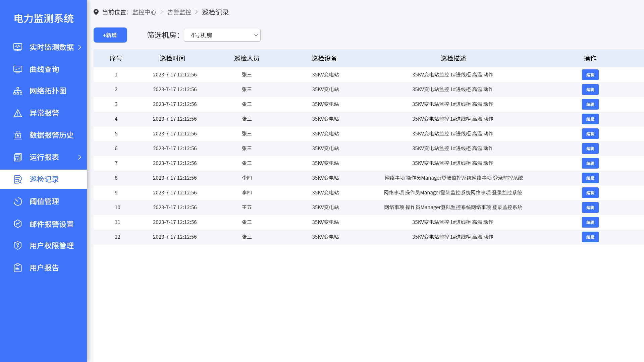This screenshot has width=644, height=362.
Task: Open the 4号机房 room filter dropdown
Action: coord(222,35)
